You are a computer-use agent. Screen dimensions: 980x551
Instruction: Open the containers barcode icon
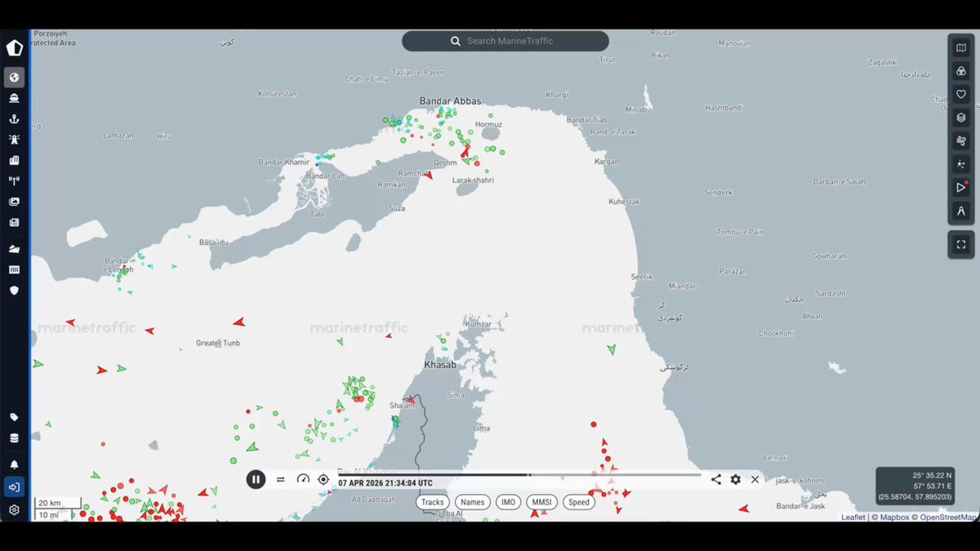click(14, 269)
